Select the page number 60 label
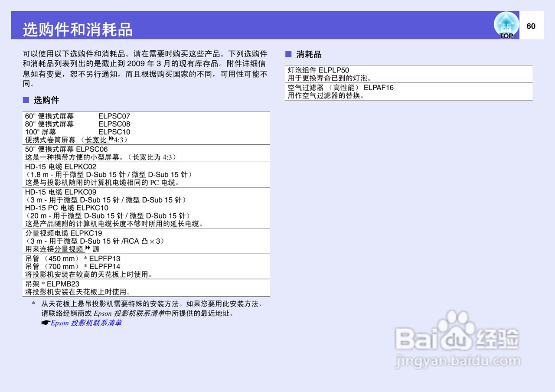 (532, 25)
